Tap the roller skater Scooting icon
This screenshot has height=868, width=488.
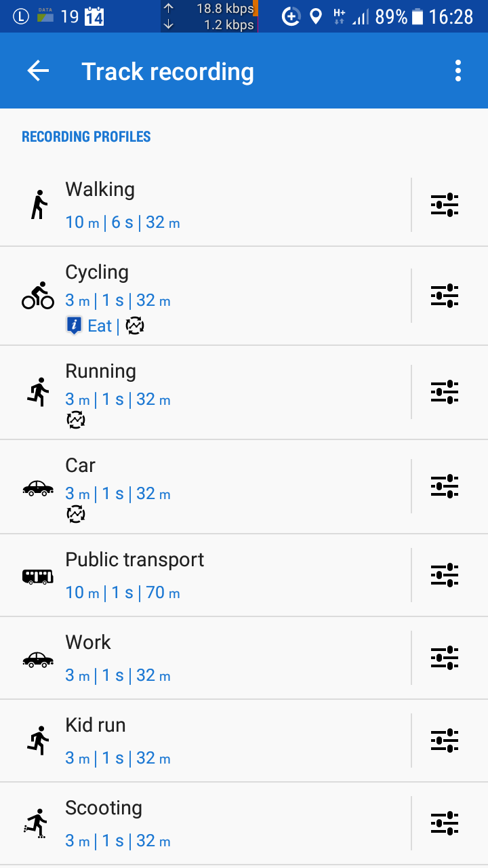pyautogui.click(x=36, y=823)
